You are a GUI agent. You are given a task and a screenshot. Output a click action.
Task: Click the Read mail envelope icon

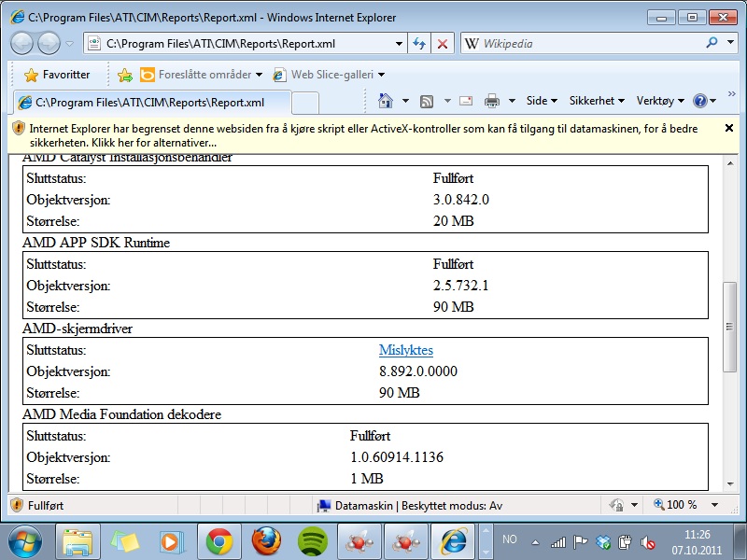coord(465,101)
